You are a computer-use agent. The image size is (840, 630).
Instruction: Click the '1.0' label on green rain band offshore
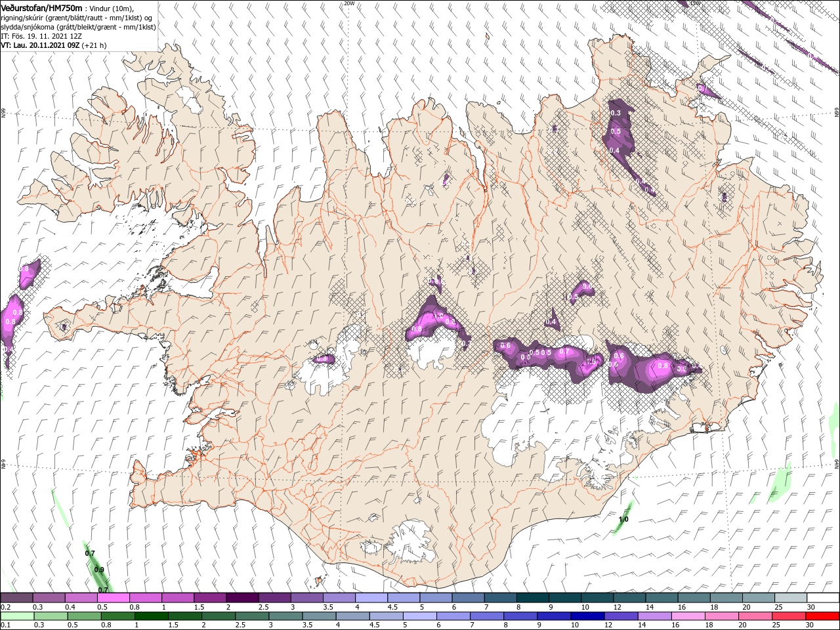[x=623, y=520]
